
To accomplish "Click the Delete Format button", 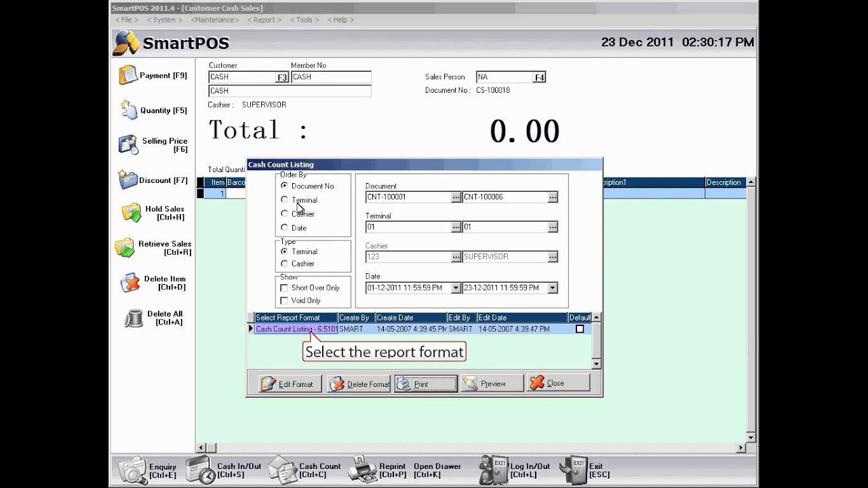I will (x=359, y=384).
